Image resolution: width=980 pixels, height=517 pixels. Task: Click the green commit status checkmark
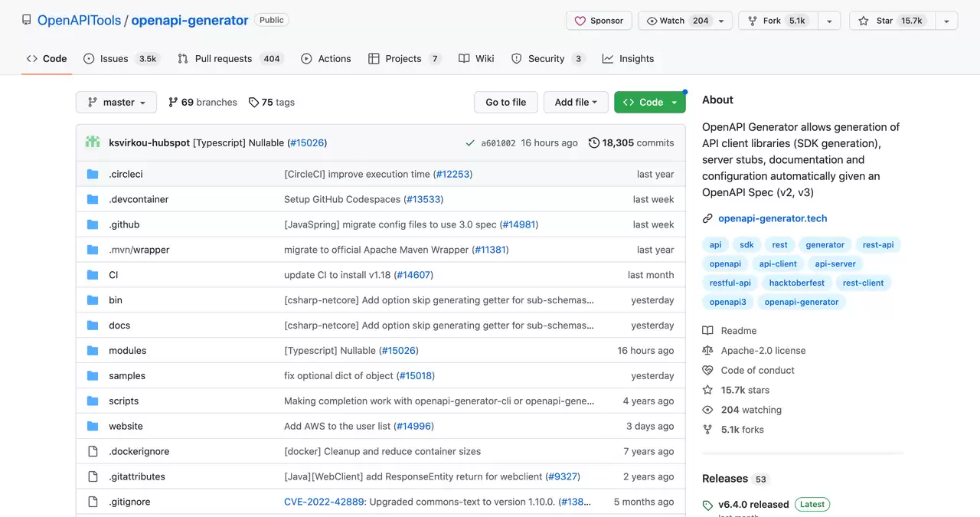point(470,143)
